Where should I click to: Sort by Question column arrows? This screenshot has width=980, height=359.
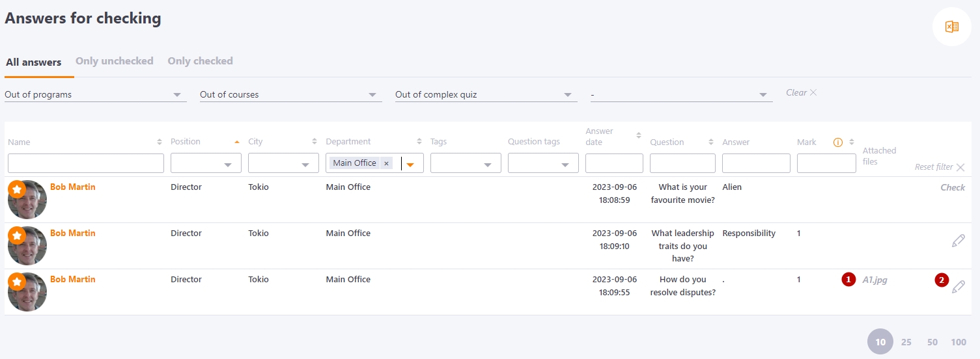[710, 142]
